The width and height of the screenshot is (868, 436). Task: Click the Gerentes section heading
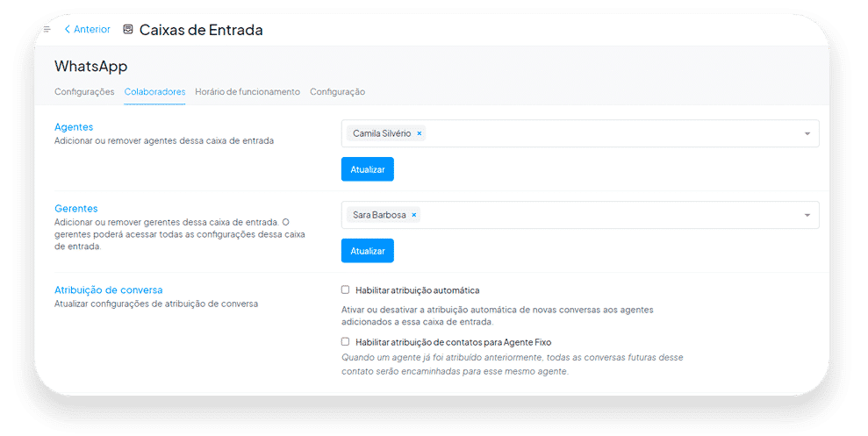[75, 209]
